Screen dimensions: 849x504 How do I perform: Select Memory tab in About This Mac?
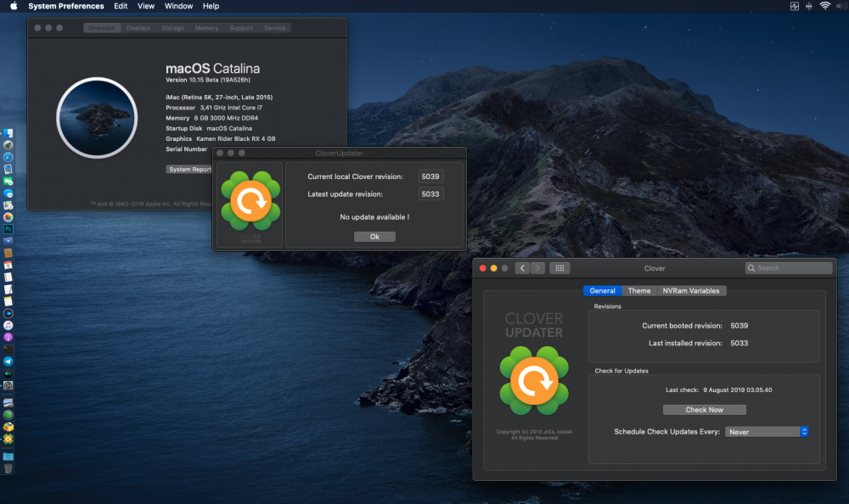[x=207, y=28]
